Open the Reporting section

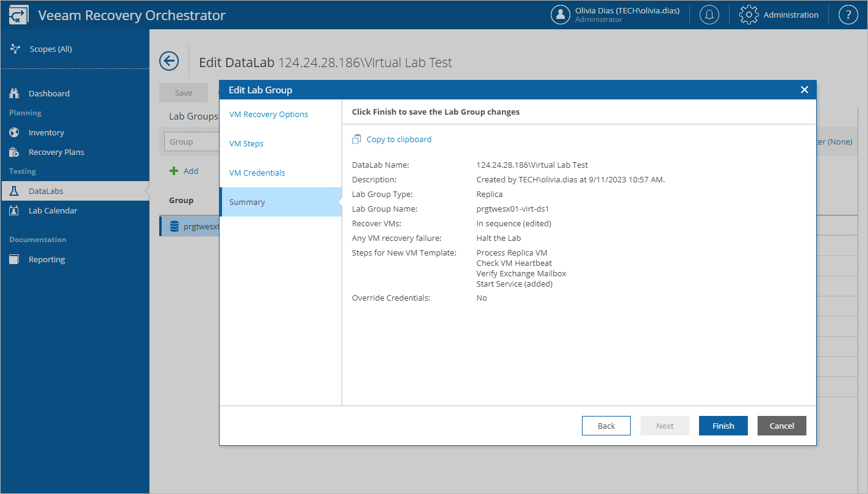[47, 259]
